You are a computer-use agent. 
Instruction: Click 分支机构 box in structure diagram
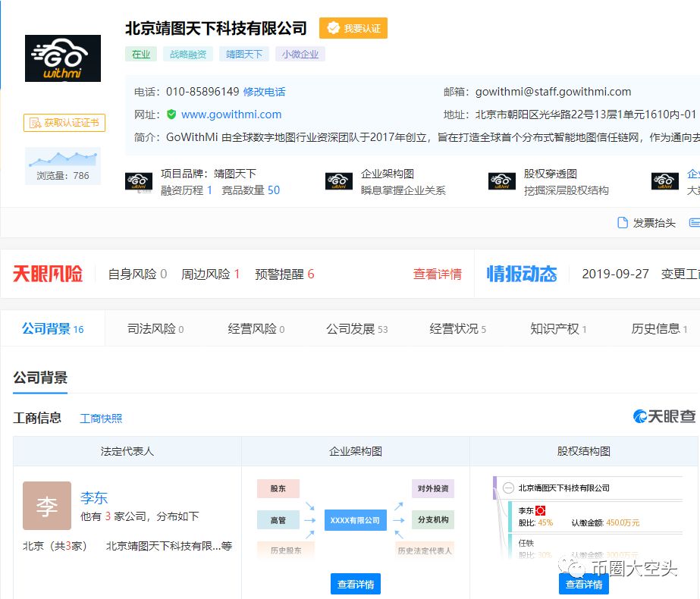(x=433, y=520)
